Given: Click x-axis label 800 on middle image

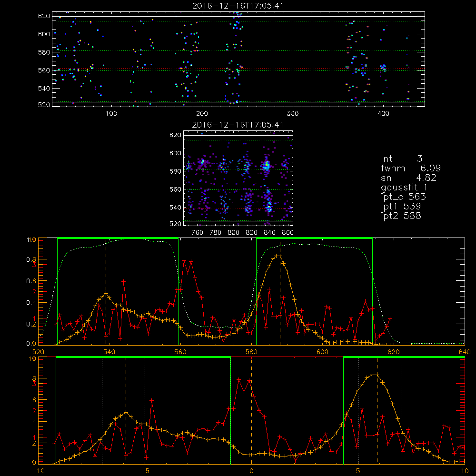Looking at the screenshot, I should (x=233, y=233).
